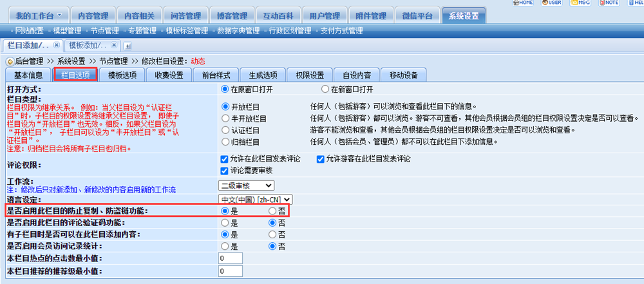644x284 pixels.
Task: Select 是 for 防止复制、防盗链功能
Action: click(225, 211)
